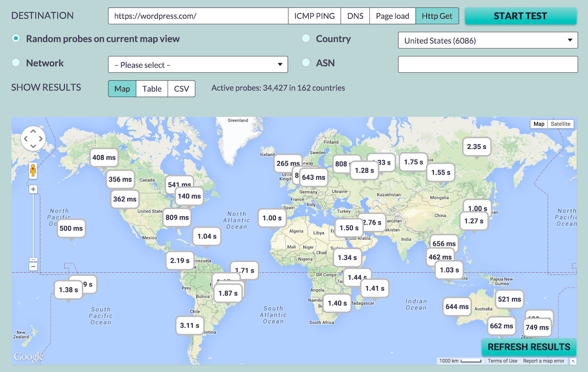Click the 2.35 s probe marker
Screen dimensions: 588x372
point(476,146)
